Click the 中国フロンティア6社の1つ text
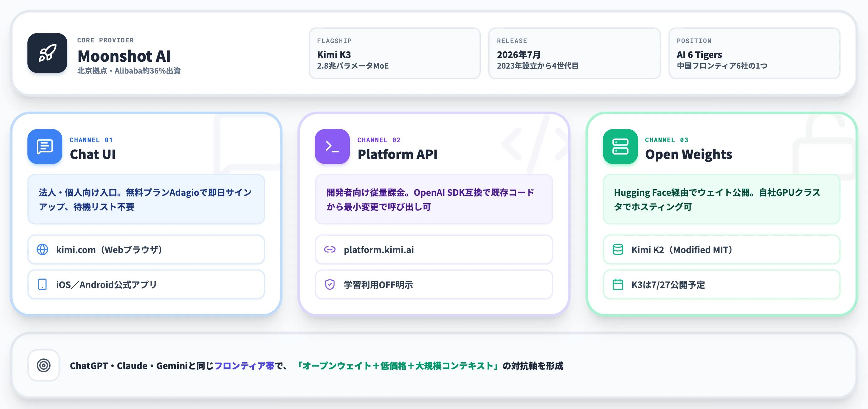868x409 pixels. pos(722,66)
